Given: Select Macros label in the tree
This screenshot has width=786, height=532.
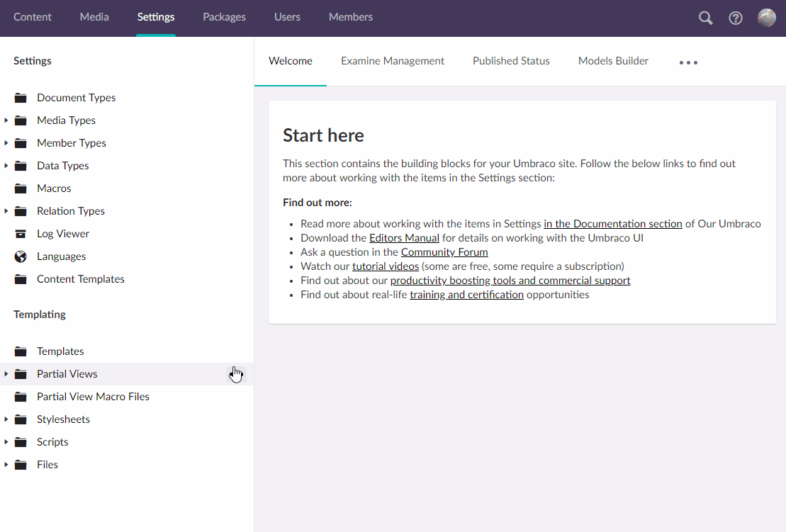Looking at the screenshot, I should (54, 188).
